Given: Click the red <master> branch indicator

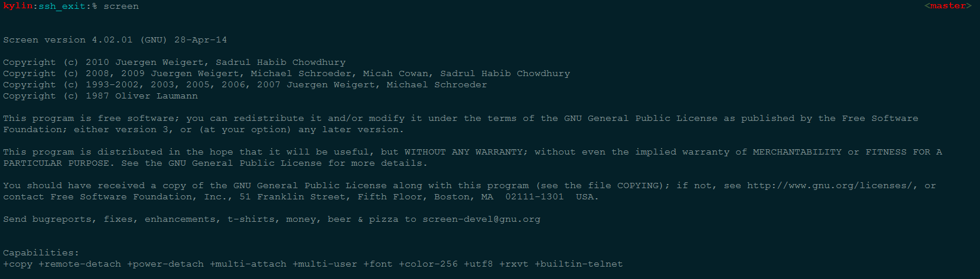Looking at the screenshot, I should pos(948,6).
